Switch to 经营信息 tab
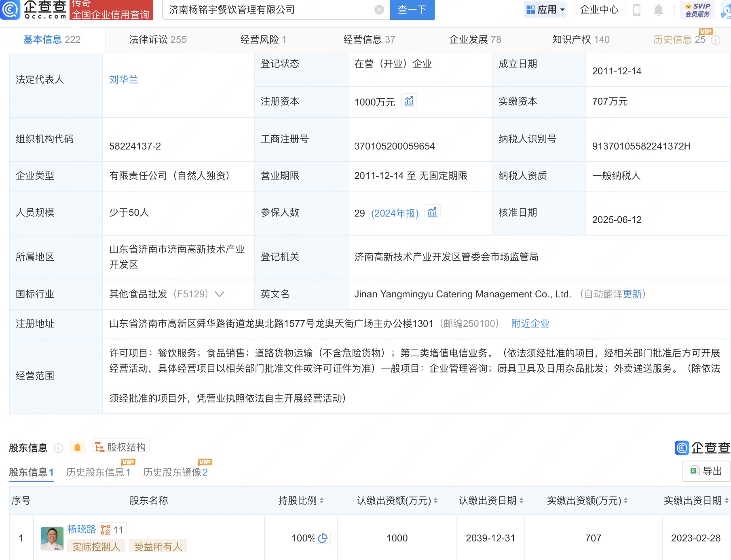Viewport: 731px width, 560px height. pyautogui.click(x=369, y=40)
